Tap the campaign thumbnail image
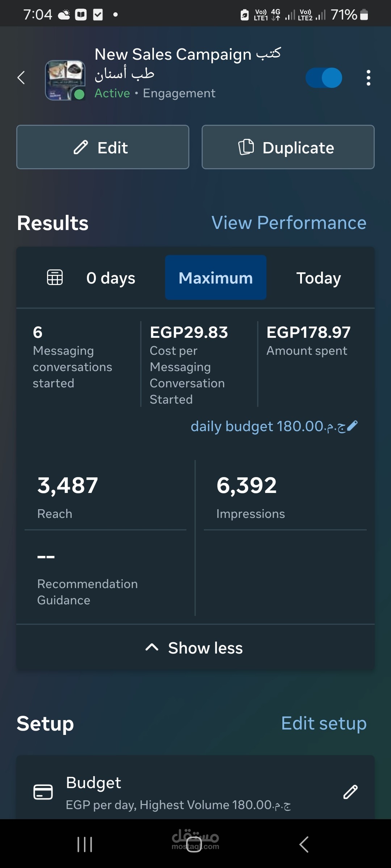The width and height of the screenshot is (391, 868). tap(65, 80)
